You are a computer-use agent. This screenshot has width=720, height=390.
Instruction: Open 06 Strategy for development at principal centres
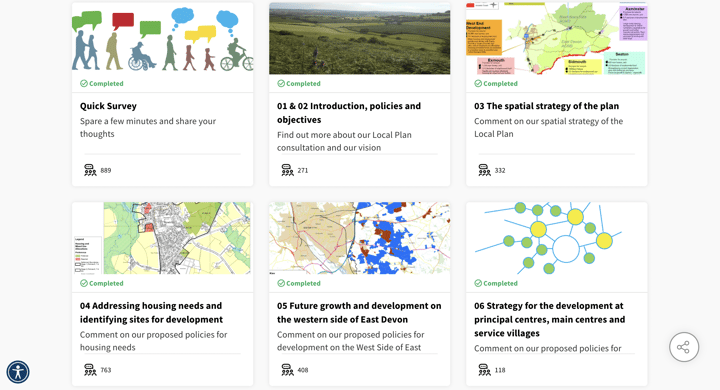coord(550,320)
